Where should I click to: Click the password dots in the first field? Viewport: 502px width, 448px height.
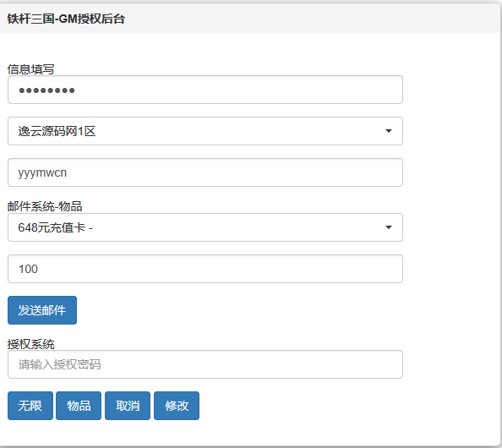(x=46, y=90)
